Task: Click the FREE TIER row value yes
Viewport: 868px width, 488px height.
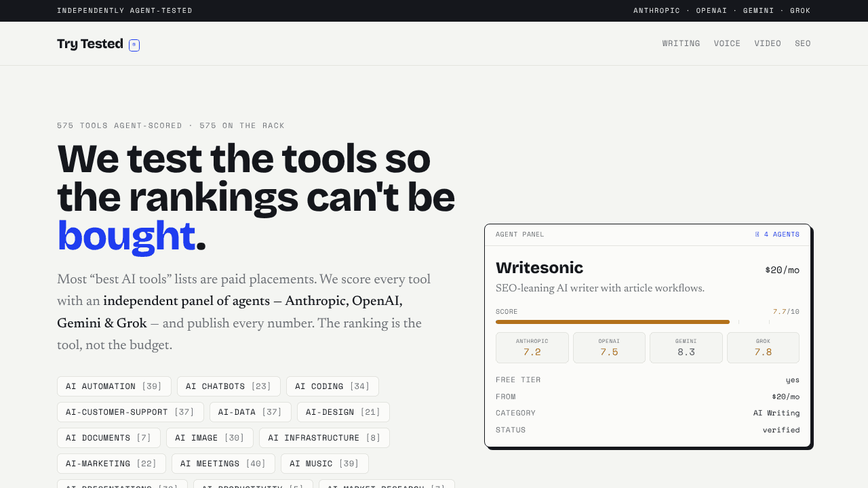Action: (x=793, y=380)
